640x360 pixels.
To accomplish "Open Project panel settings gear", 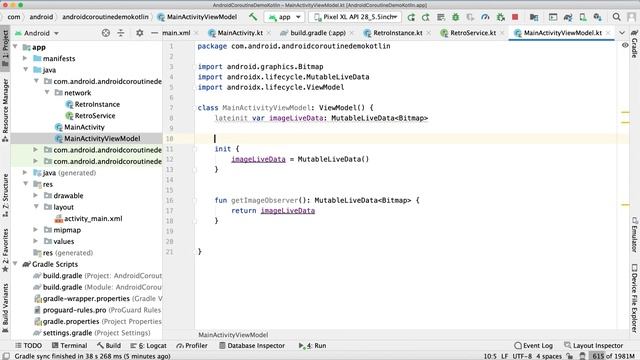I will (x=140, y=33).
